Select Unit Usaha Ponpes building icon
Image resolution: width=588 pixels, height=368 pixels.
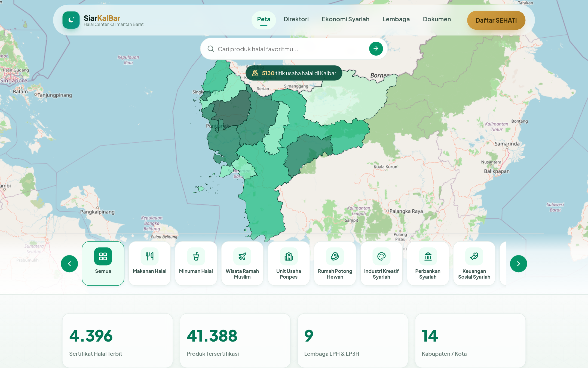click(x=289, y=256)
